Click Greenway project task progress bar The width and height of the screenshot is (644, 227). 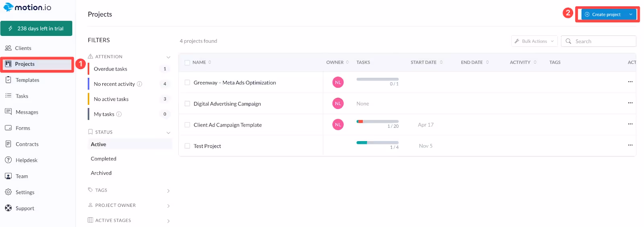(378, 79)
